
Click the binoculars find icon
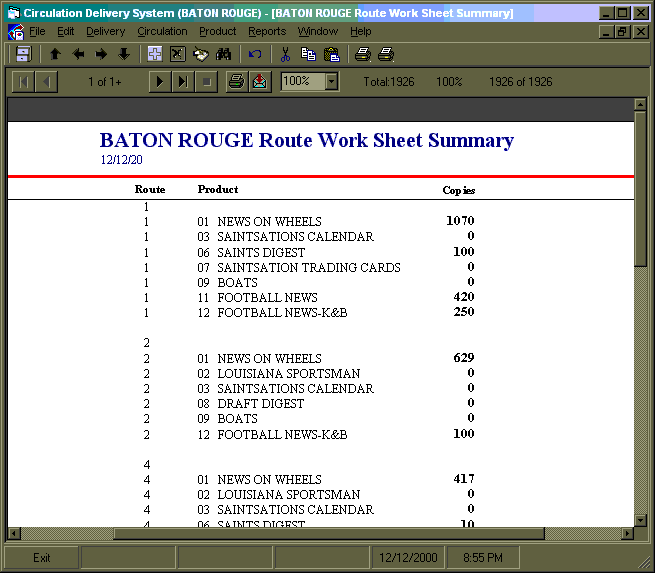point(223,54)
